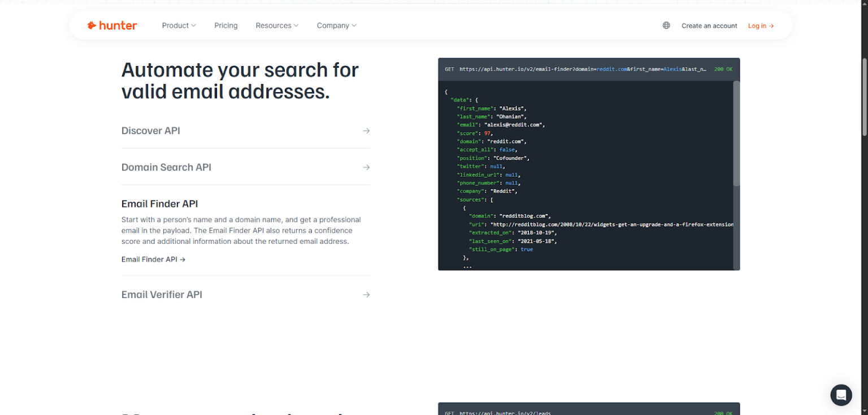Viewport: 868px width, 415px height.
Task: Click the arrow in the Log in label
Action: [771, 25]
